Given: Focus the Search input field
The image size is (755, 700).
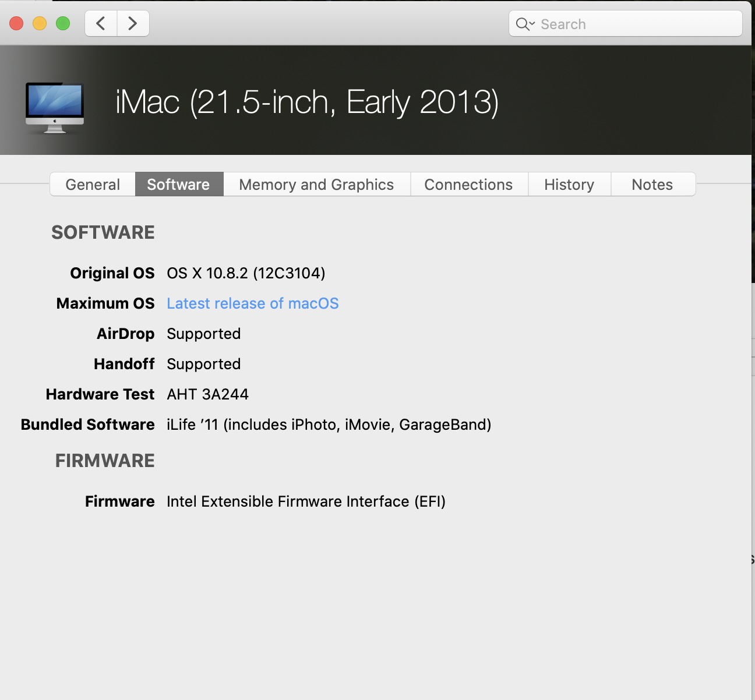Looking at the screenshot, I should tap(625, 24).
